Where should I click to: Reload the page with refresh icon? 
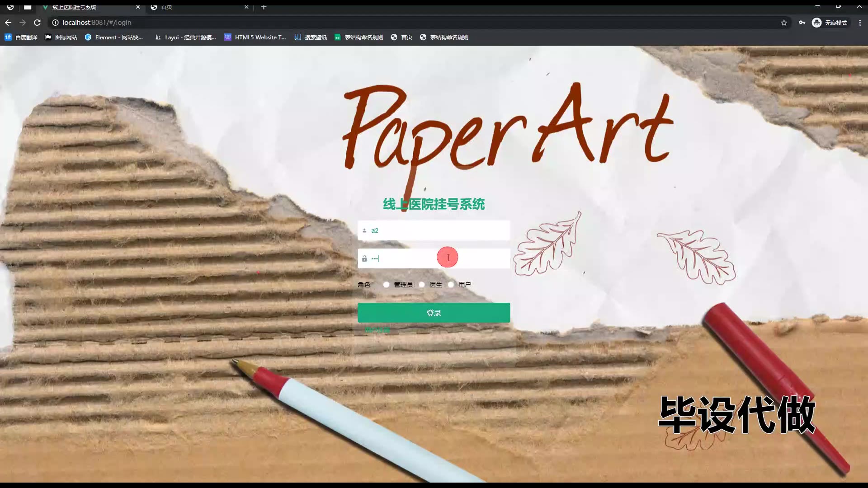pyautogui.click(x=38, y=23)
